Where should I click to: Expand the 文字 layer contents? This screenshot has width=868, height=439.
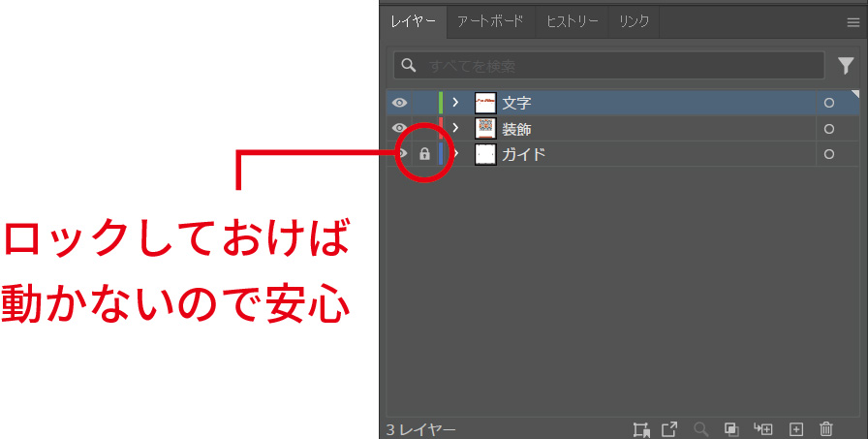[455, 103]
